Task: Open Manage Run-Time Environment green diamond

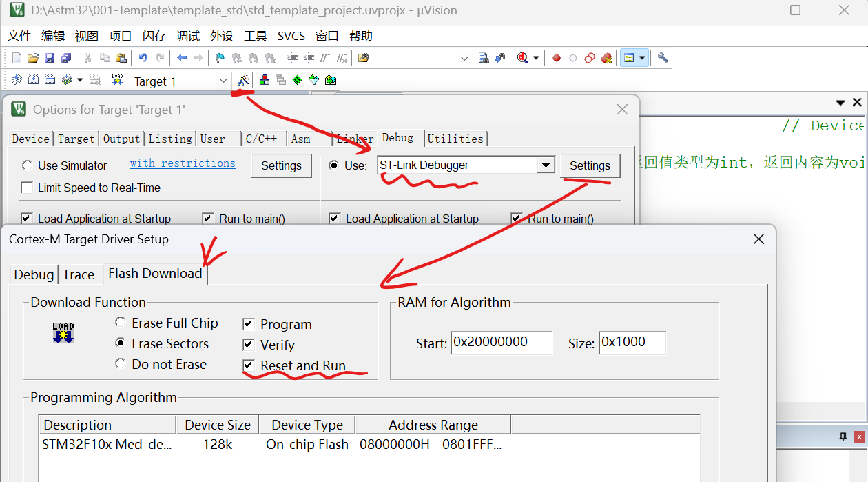Action: [x=298, y=80]
